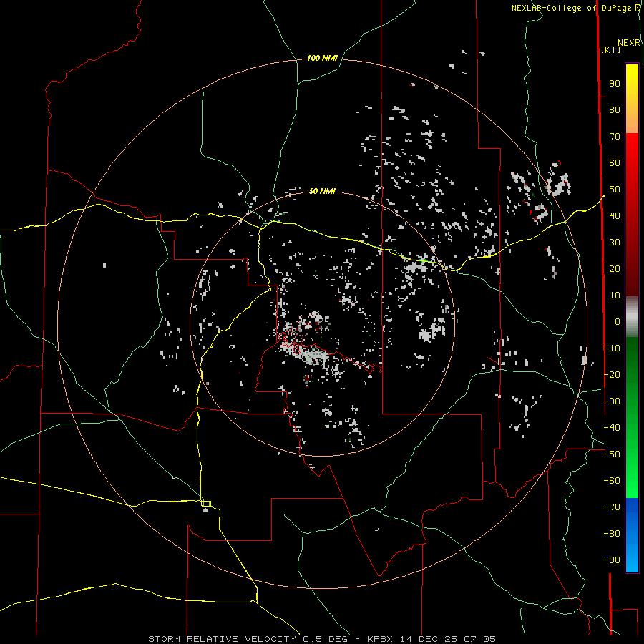
Task: Click the -10 value on velocity scale
Action: (x=612, y=348)
